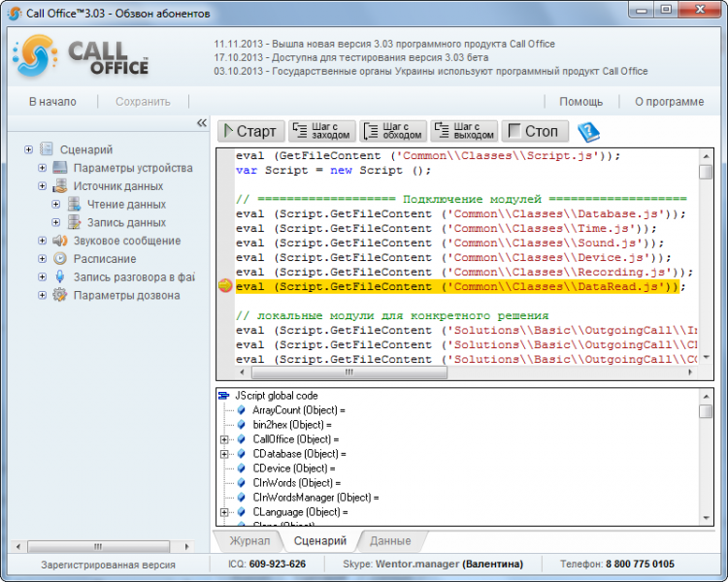
Task: Switch to the Сценарий tab
Action: pos(320,540)
